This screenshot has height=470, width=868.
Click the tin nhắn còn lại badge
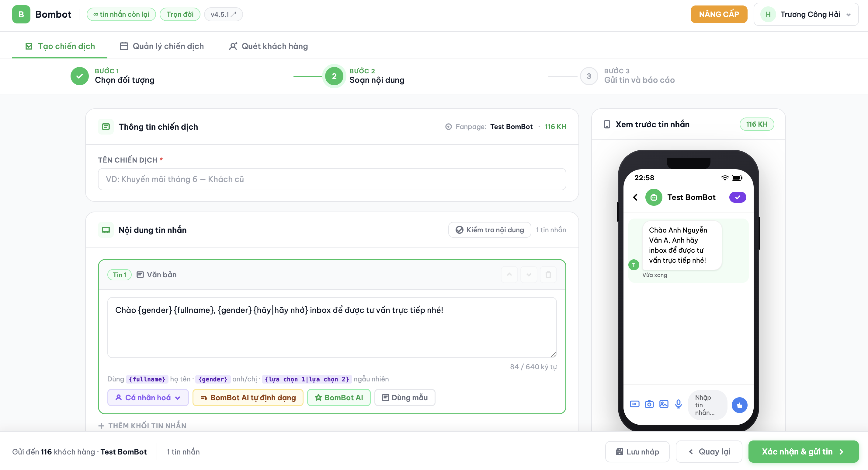click(121, 14)
